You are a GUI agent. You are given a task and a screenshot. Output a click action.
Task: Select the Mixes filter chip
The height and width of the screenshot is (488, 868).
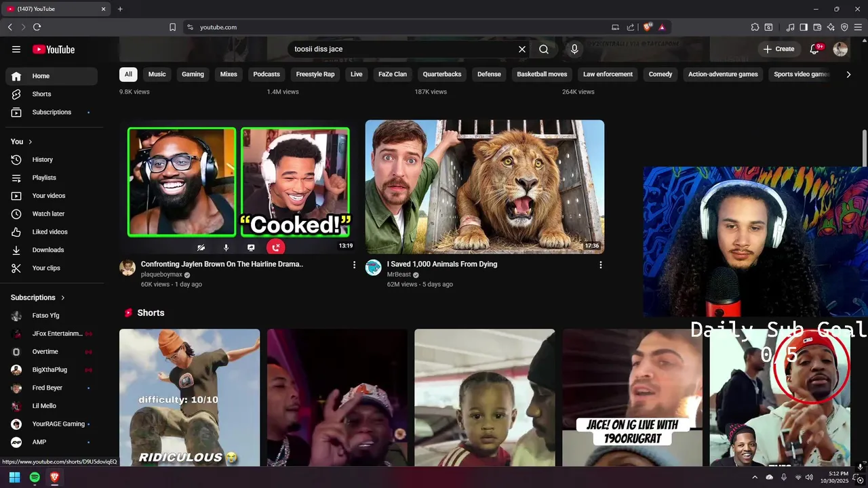coord(229,75)
